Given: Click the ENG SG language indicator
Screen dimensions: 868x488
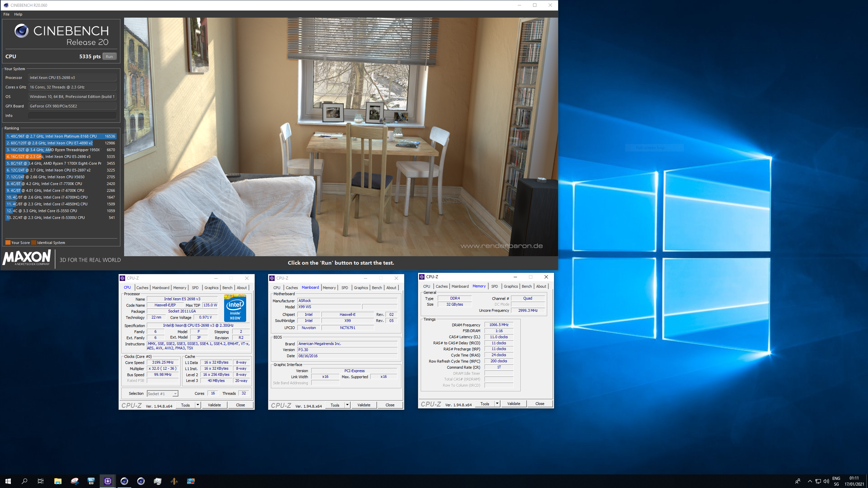Looking at the screenshot, I should tap(836, 481).
